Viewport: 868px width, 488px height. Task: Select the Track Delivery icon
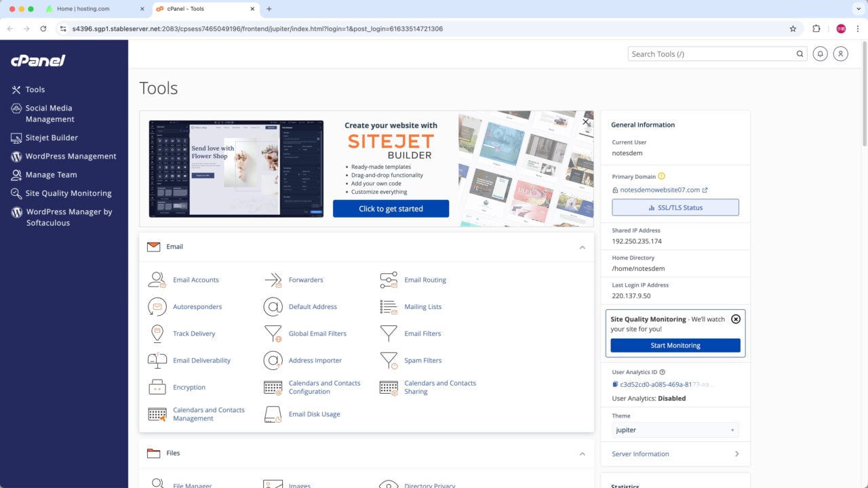[x=157, y=333]
